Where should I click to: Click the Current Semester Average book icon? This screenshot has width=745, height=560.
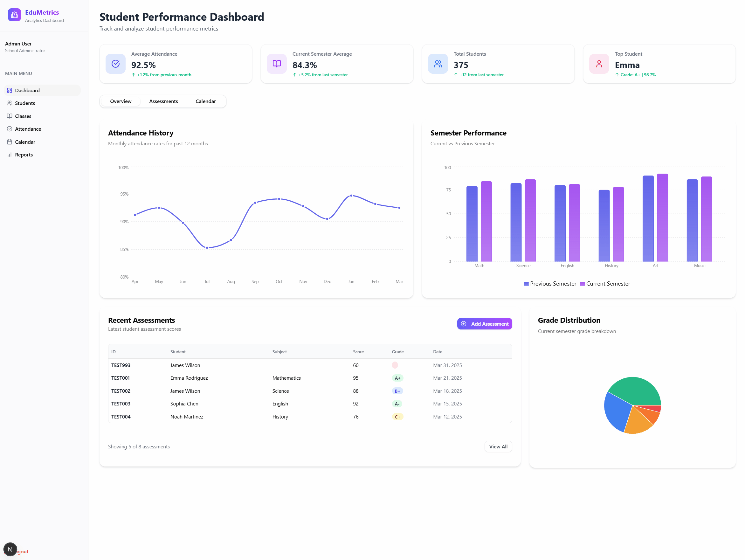[x=277, y=64]
